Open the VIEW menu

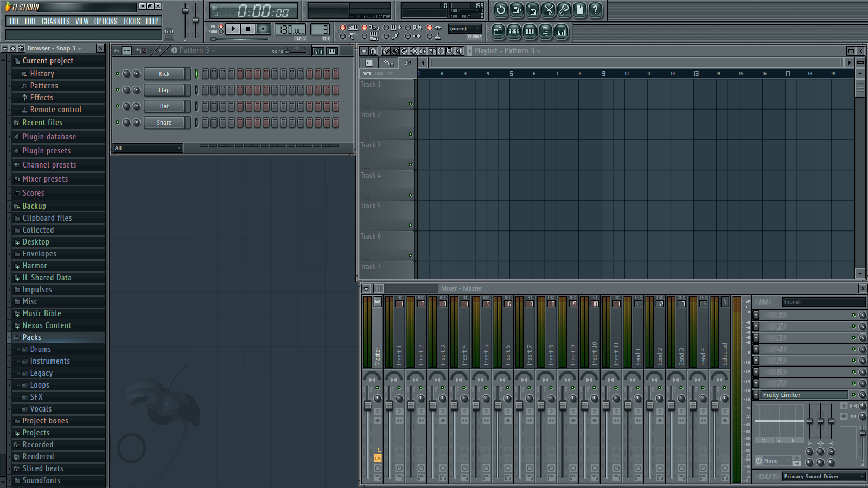click(x=82, y=21)
